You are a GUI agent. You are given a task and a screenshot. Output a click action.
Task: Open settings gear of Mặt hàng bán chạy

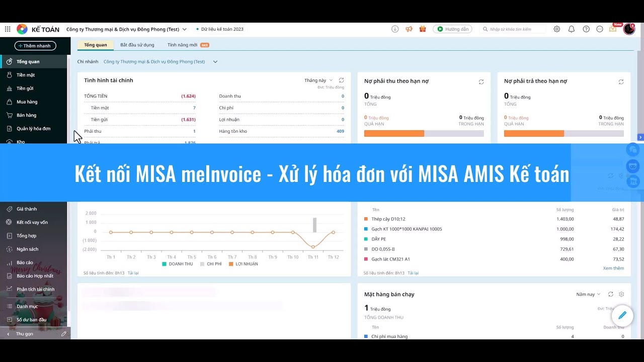(621, 295)
